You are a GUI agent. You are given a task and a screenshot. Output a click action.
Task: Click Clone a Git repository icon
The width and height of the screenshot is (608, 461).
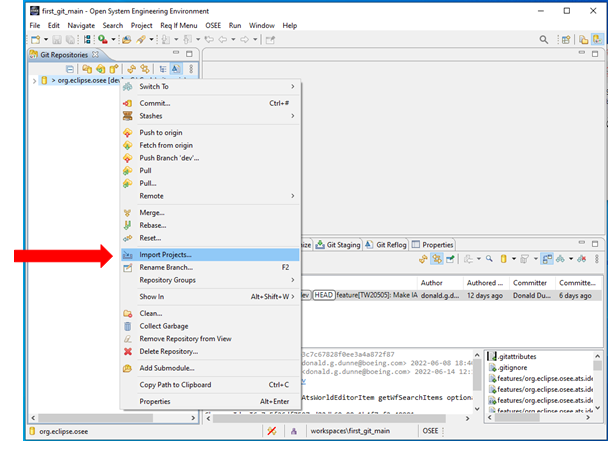(x=100, y=69)
